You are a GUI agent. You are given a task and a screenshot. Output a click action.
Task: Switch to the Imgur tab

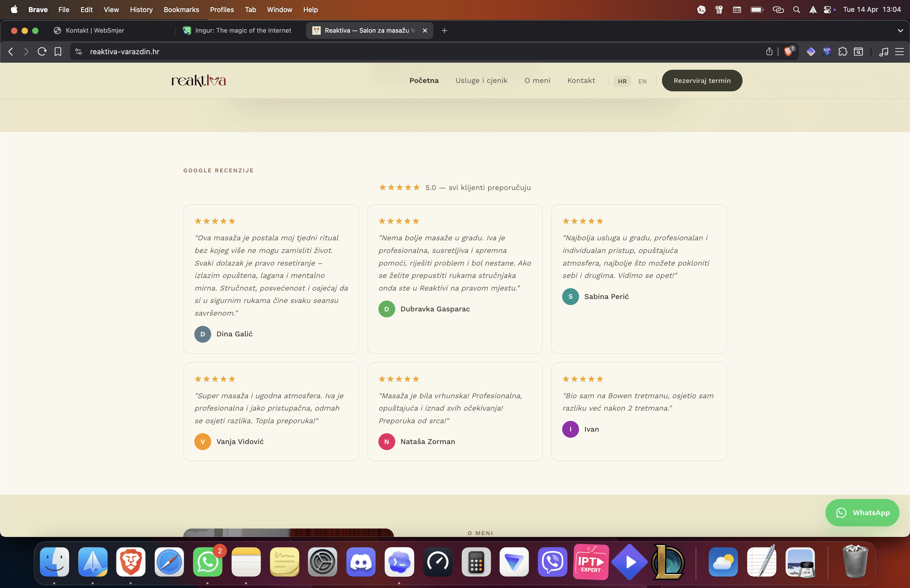click(x=243, y=31)
